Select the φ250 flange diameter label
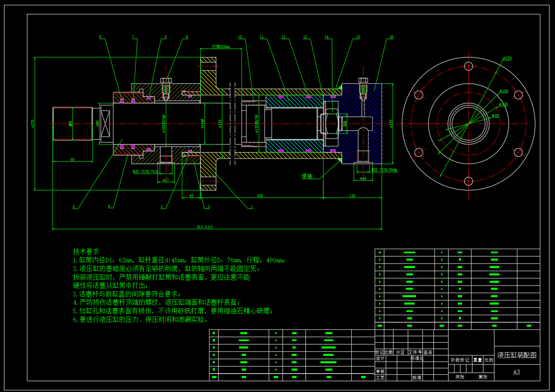 tap(507, 58)
